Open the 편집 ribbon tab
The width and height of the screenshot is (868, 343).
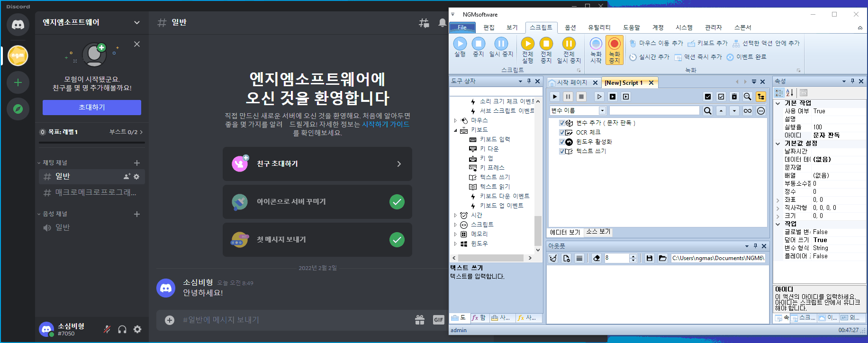(x=489, y=27)
